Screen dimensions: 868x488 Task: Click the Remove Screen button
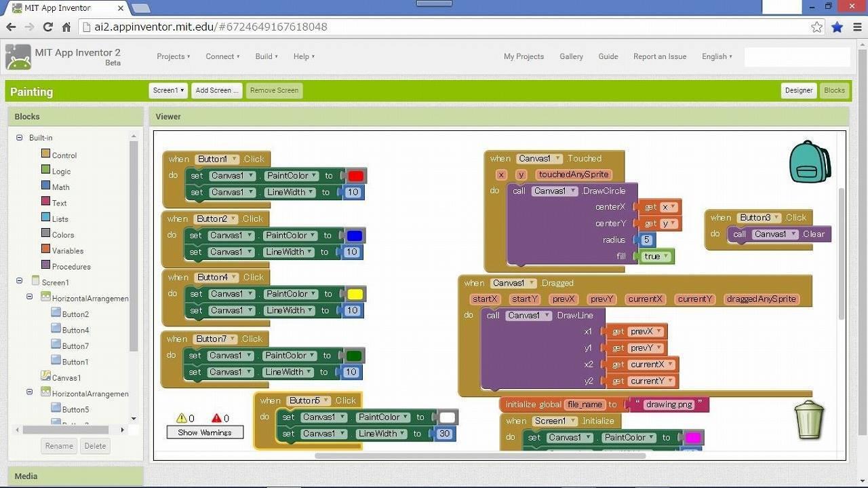click(x=274, y=90)
